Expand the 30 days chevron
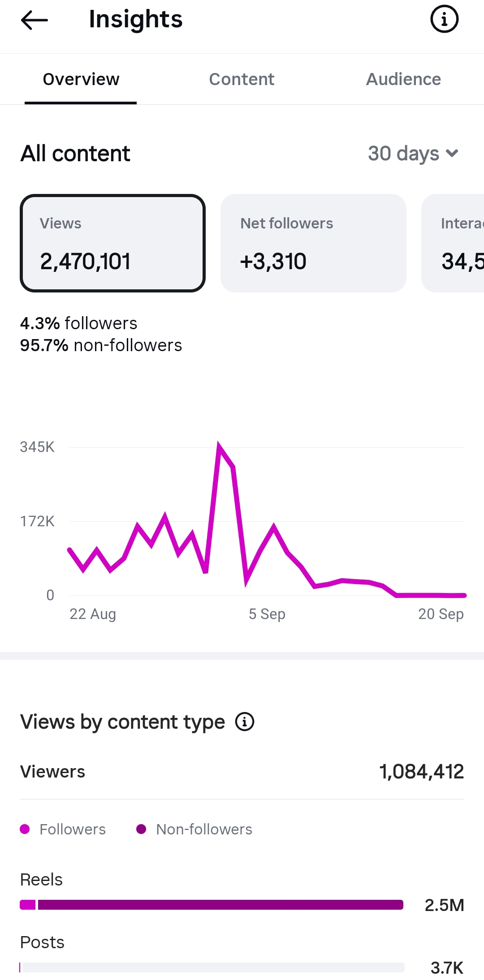484x980 pixels. [452, 154]
